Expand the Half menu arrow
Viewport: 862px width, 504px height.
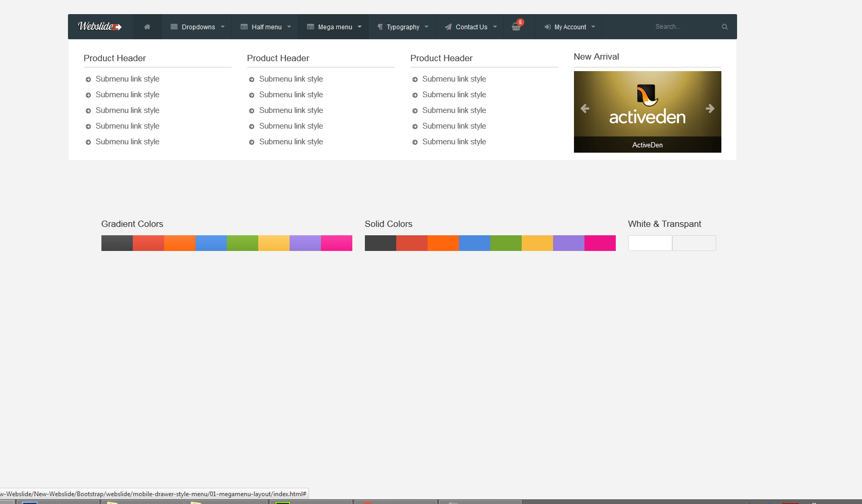tap(289, 27)
